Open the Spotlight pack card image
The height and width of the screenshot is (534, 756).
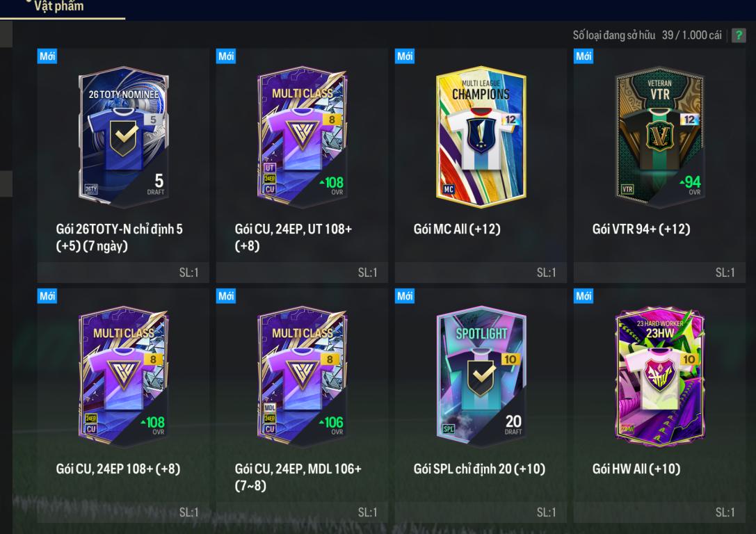point(481,376)
